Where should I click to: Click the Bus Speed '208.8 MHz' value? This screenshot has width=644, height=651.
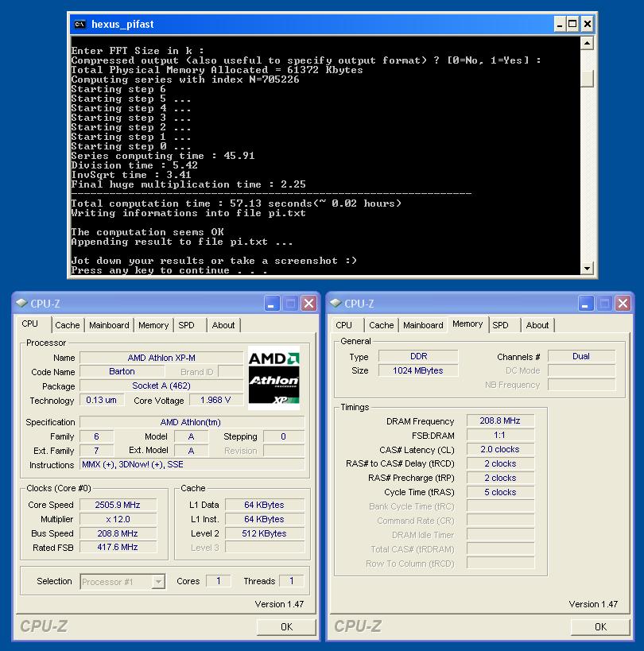118,533
